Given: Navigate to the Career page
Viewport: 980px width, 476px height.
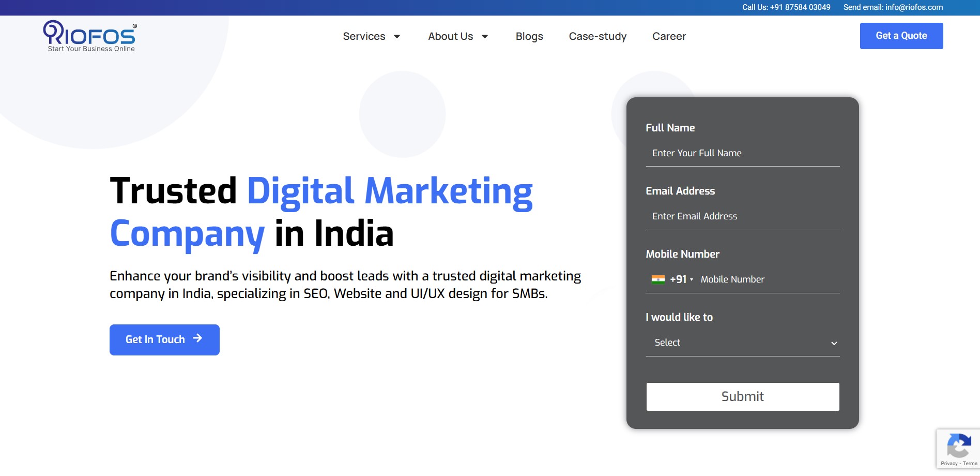Looking at the screenshot, I should coord(669,36).
